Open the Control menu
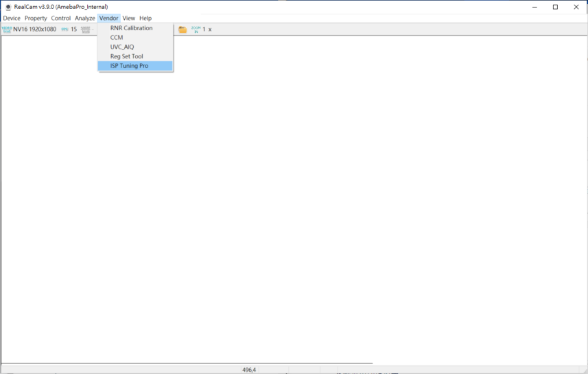 pos(60,18)
